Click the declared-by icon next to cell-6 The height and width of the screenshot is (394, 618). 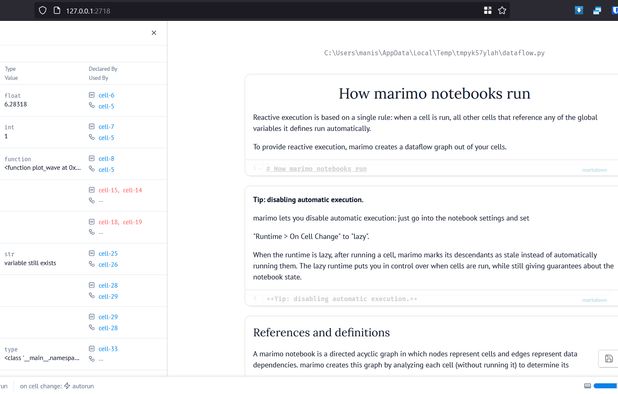click(x=92, y=95)
